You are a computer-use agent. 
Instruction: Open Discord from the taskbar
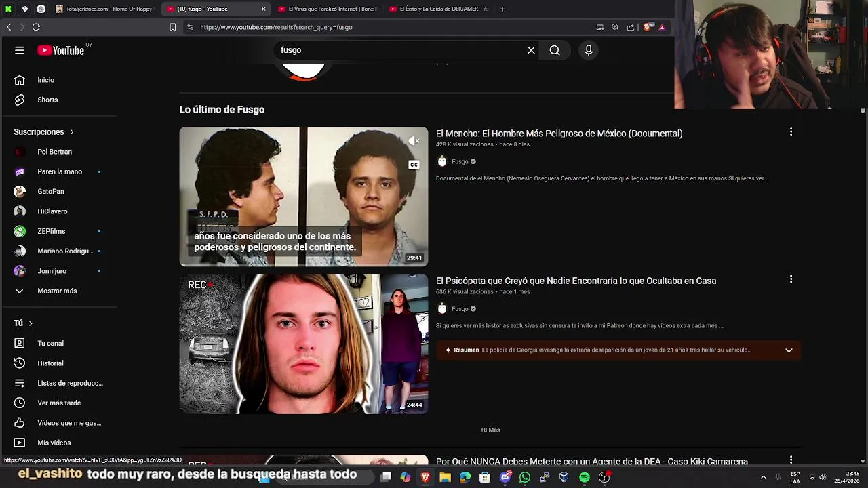click(x=505, y=477)
